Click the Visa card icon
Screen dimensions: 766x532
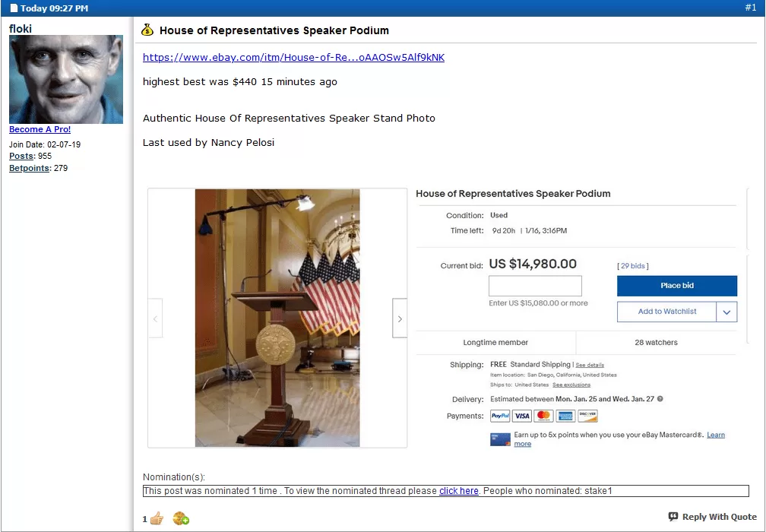(x=522, y=416)
